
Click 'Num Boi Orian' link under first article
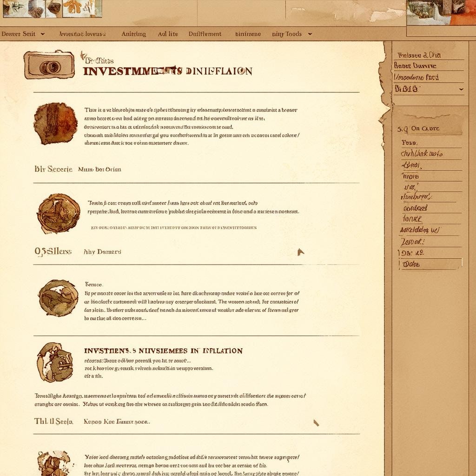click(x=99, y=169)
